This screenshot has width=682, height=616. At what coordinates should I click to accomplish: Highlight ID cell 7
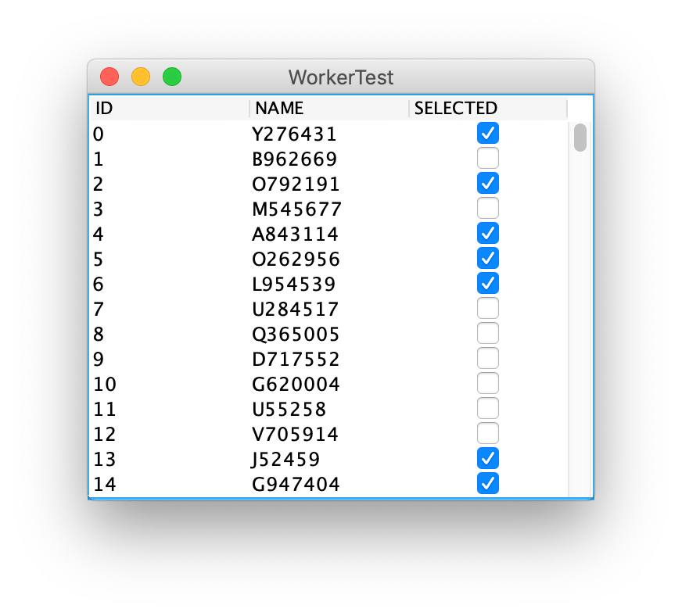169,309
